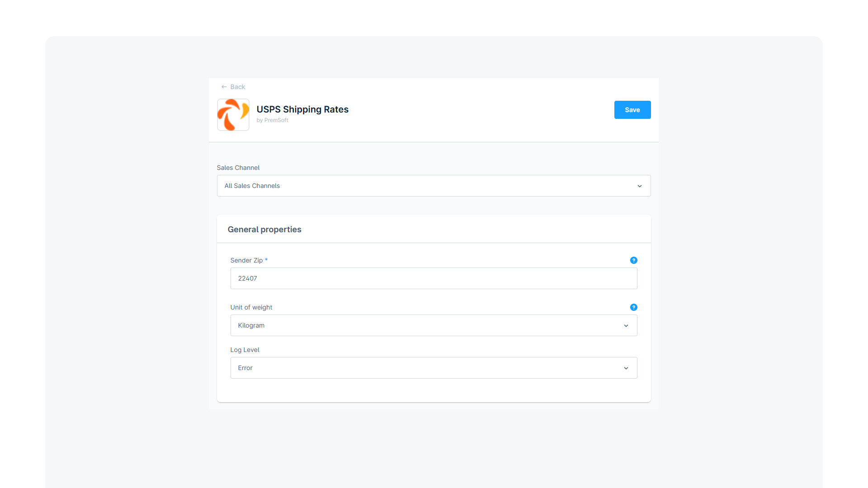Screen dimensions: 868x488
Task: Click the Unit of weight chevron arrow
Action: pyautogui.click(x=626, y=326)
